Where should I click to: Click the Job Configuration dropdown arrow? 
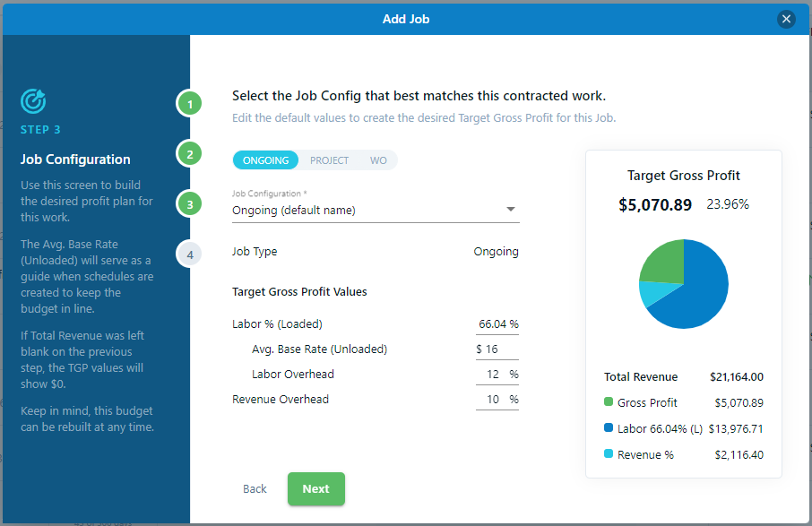point(511,209)
